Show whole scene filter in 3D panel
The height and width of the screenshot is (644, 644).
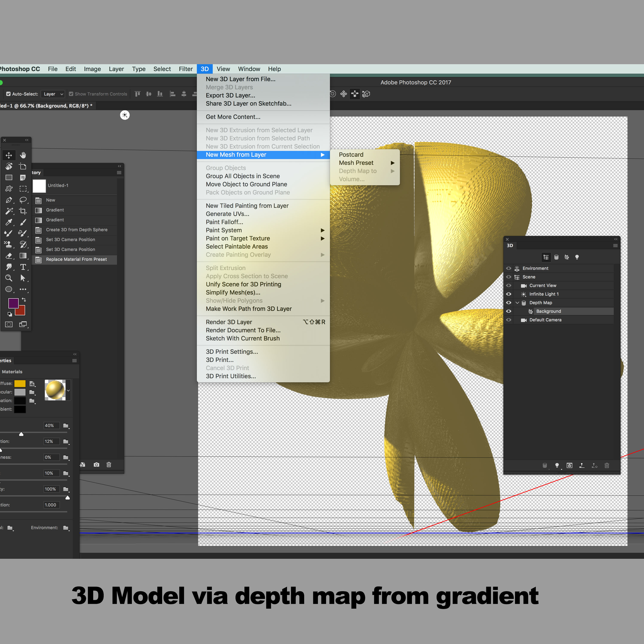point(546,257)
